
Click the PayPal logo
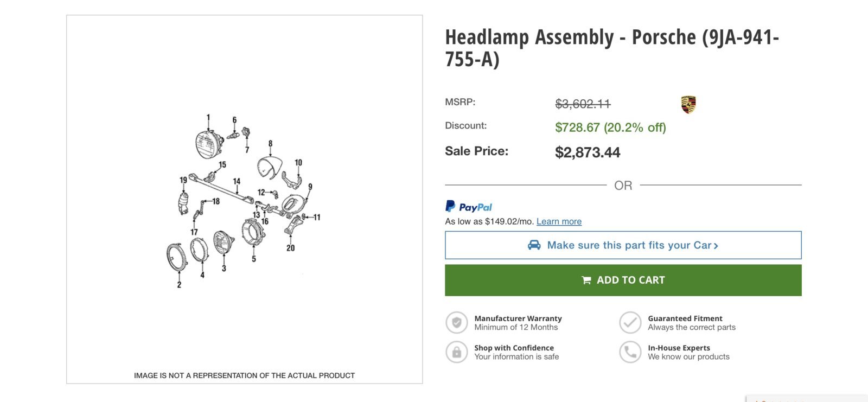469,207
